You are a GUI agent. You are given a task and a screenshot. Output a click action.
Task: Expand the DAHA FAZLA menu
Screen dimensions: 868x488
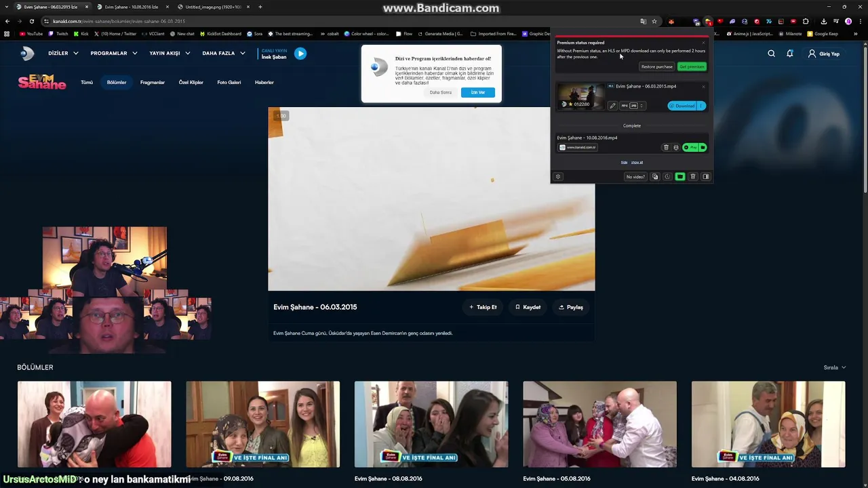[x=223, y=54]
